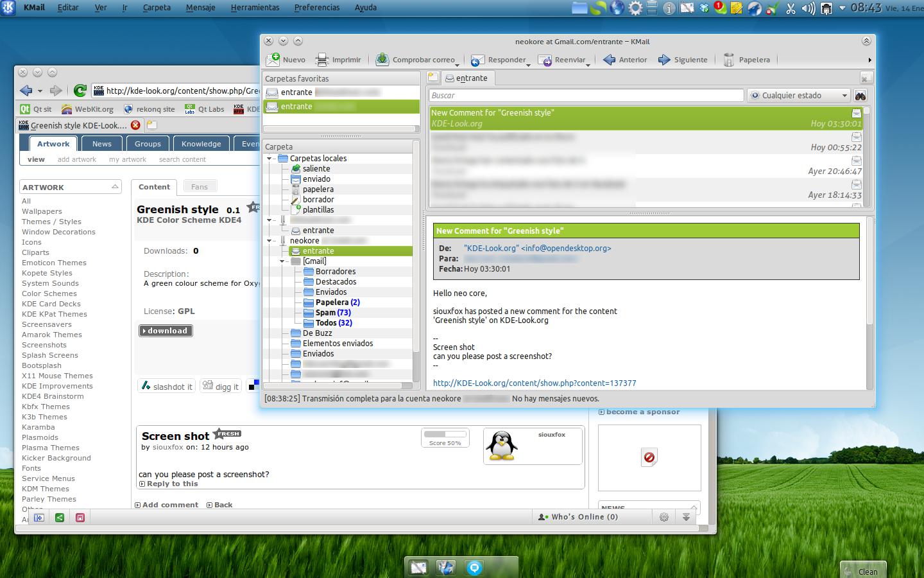Select the Spam (73) folder

tap(333, 313)
